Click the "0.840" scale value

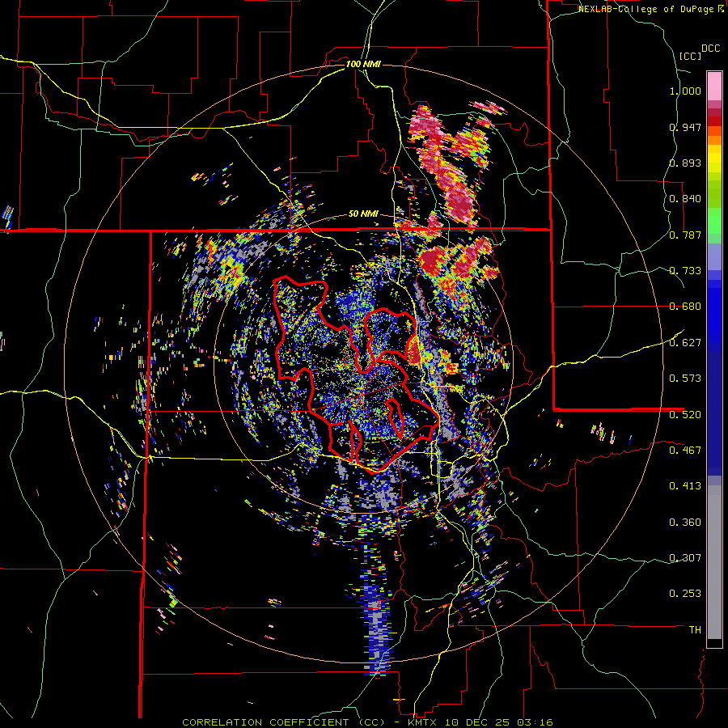coord(685,199)
